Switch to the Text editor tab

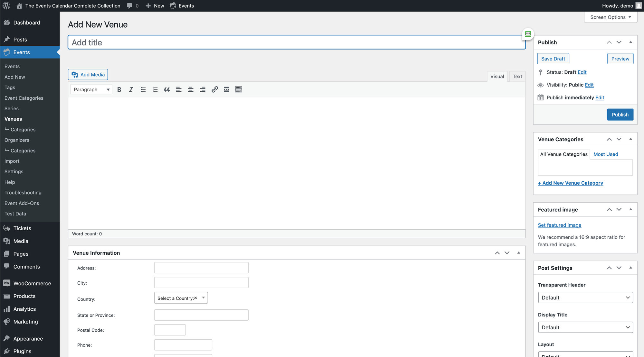(517, 77)
